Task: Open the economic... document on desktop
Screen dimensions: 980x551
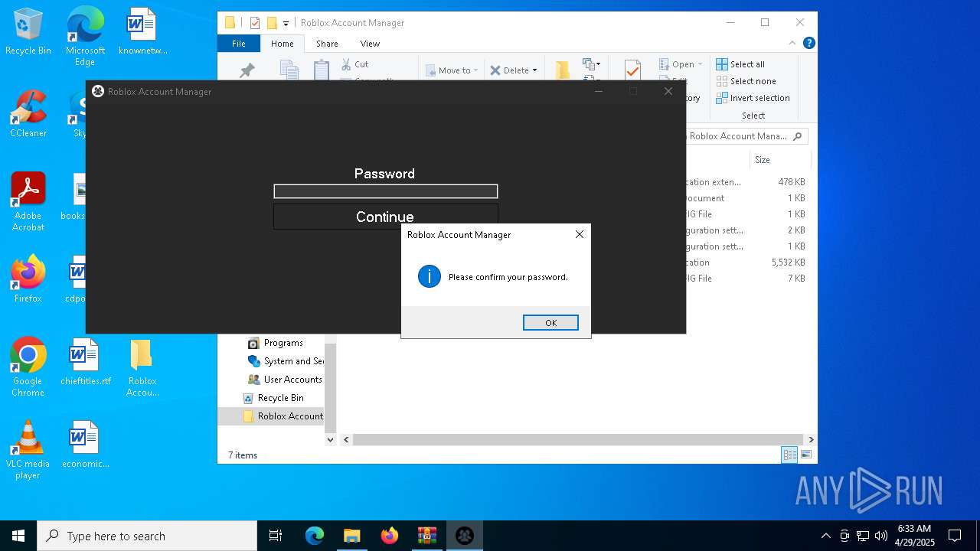Action: (x=85, y=445)
